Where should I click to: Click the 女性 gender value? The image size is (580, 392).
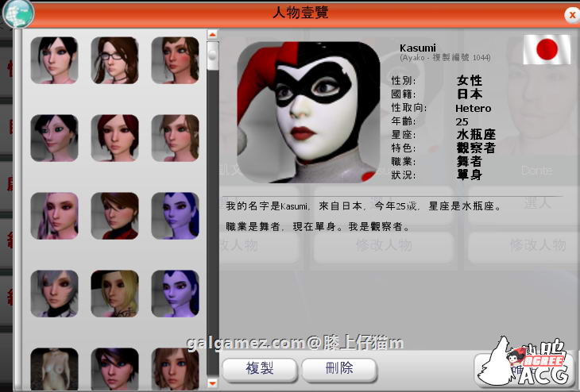(469, 81)
